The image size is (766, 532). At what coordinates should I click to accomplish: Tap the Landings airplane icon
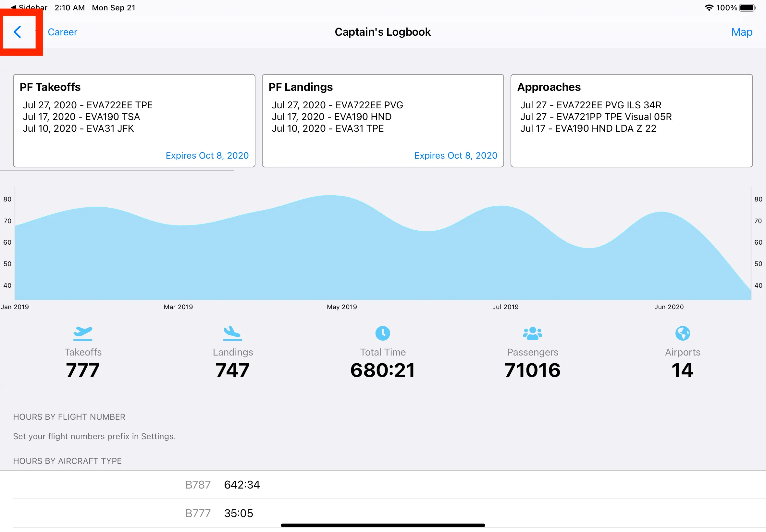232,333
